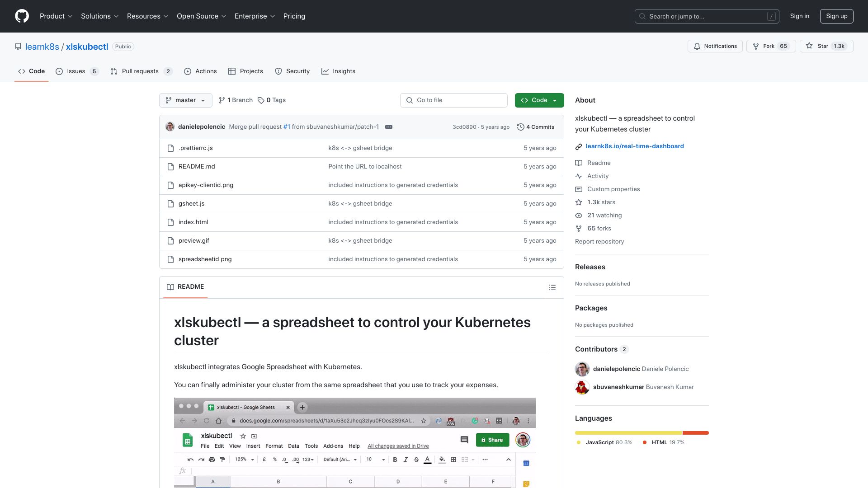Open the 3cd0890 commit hash
The height and width of the screenshot is (488, 868).
(x=464, y=127)
